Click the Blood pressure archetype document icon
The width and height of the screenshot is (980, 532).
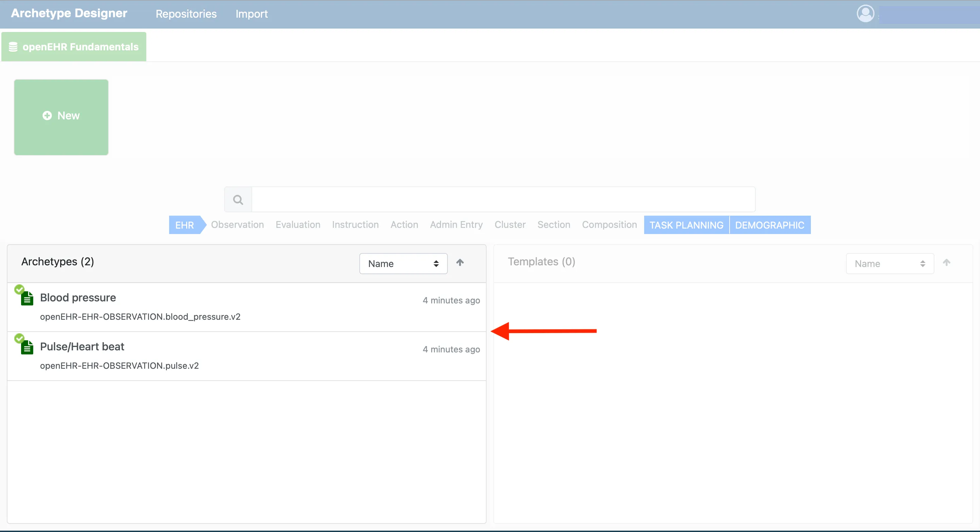[x=27, y=299]
